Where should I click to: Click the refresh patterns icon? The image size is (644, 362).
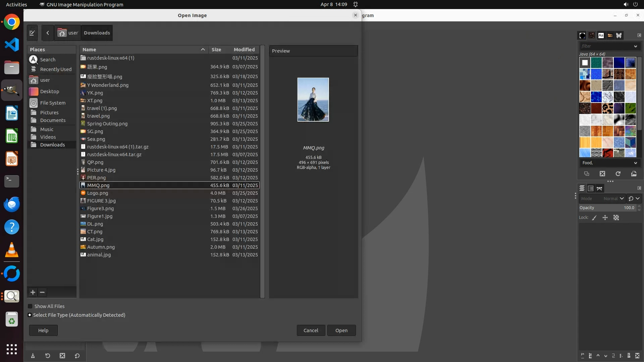coord(618,174)
